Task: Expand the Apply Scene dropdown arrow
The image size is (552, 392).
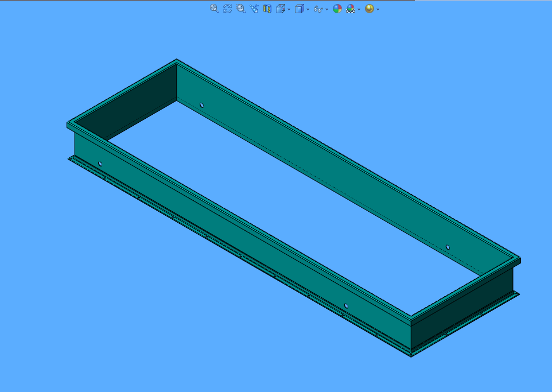Action: click(359, 10)
